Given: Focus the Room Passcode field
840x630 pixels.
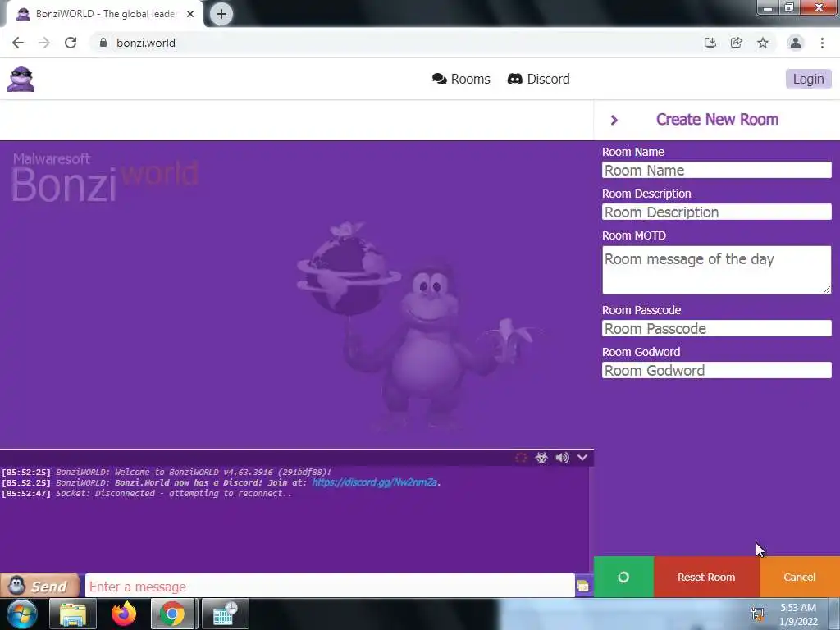Looking at the screenshot, I should point(717,328).
